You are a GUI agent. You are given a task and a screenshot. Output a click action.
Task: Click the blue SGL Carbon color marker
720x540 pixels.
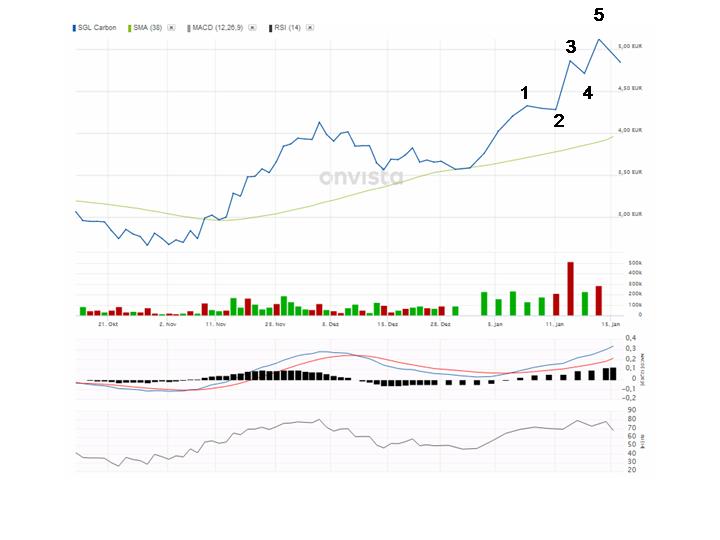tap(75, 27)
